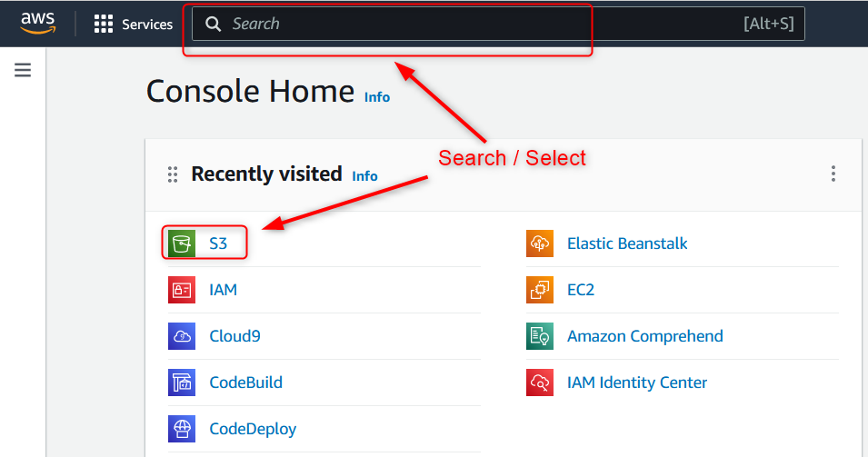Open the S3 service link

click(x=218, y=243)
